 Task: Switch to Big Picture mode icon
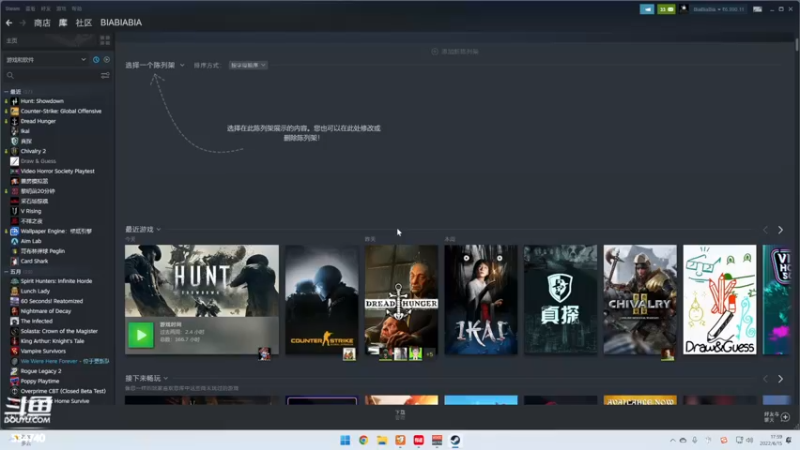[x=758, y=9]
